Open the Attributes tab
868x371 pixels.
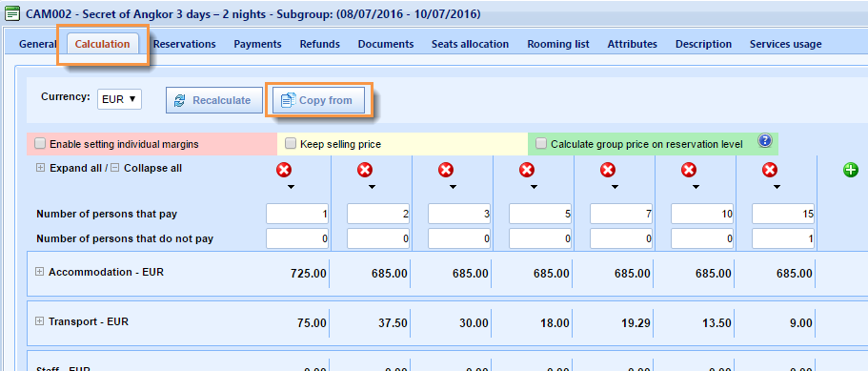click(x=632, y=44)
